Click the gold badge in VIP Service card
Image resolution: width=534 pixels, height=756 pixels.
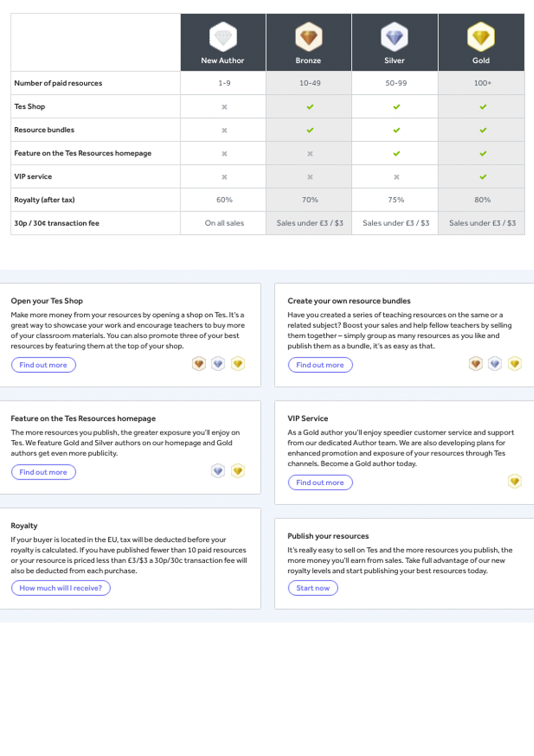tap(514, 481)
